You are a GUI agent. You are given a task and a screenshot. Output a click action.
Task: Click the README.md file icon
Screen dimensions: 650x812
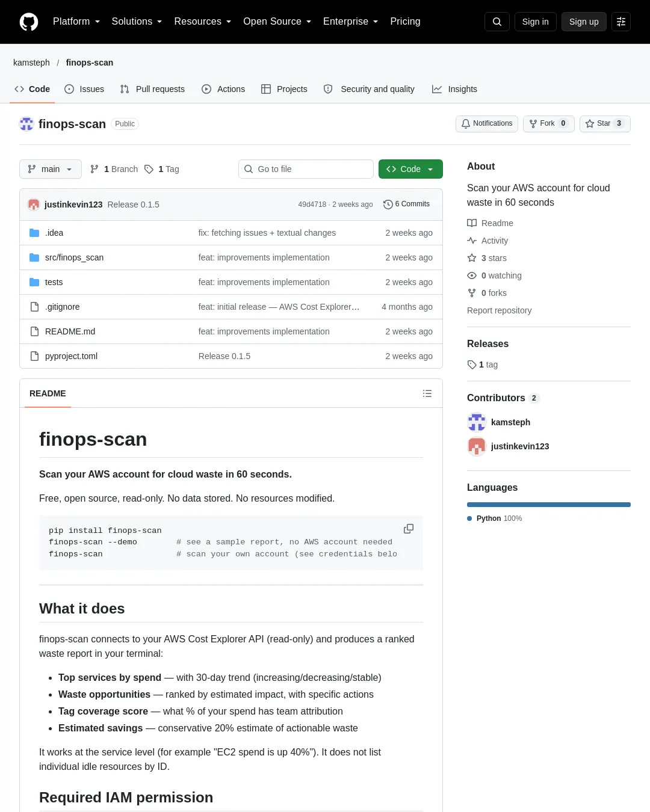[34, 331]
